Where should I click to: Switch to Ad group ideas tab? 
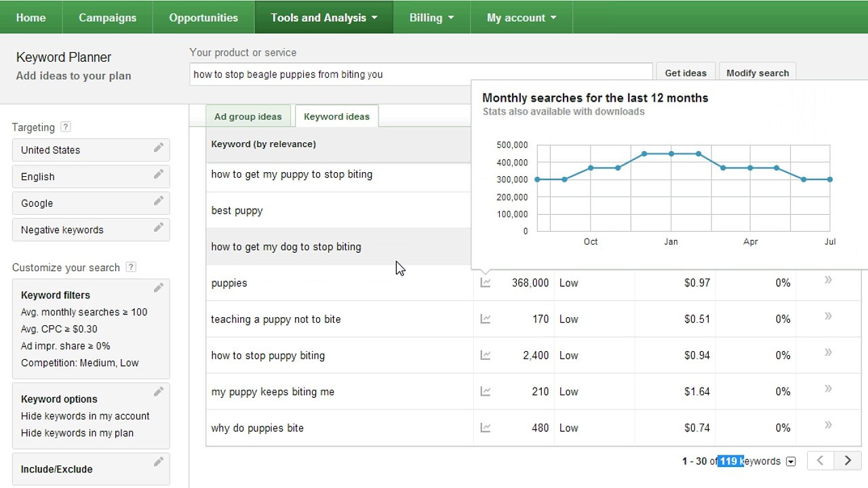(248, 117)
